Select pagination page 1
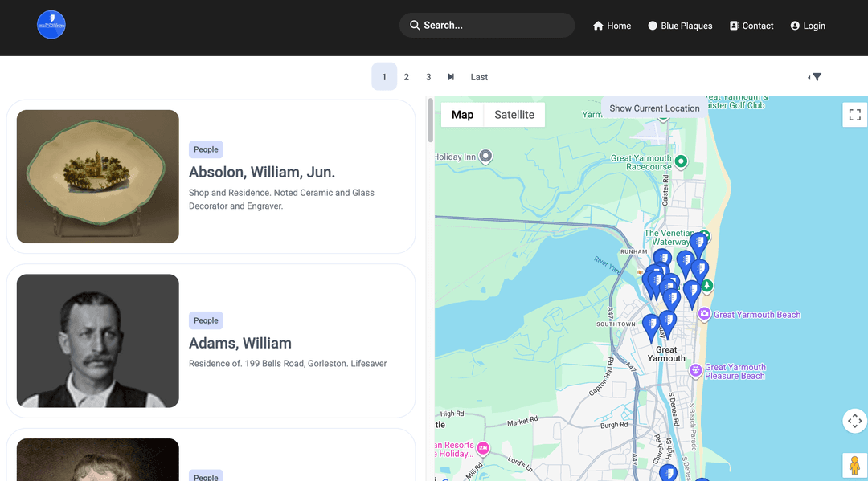Screen dimensions: 868x481 coord(384,76)
